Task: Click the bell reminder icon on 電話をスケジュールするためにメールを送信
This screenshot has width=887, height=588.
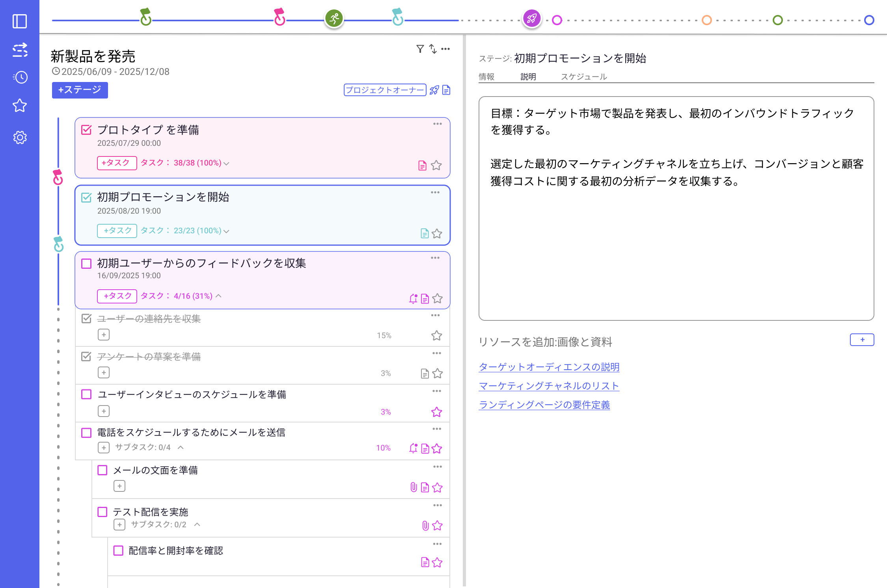Action: 413,448
